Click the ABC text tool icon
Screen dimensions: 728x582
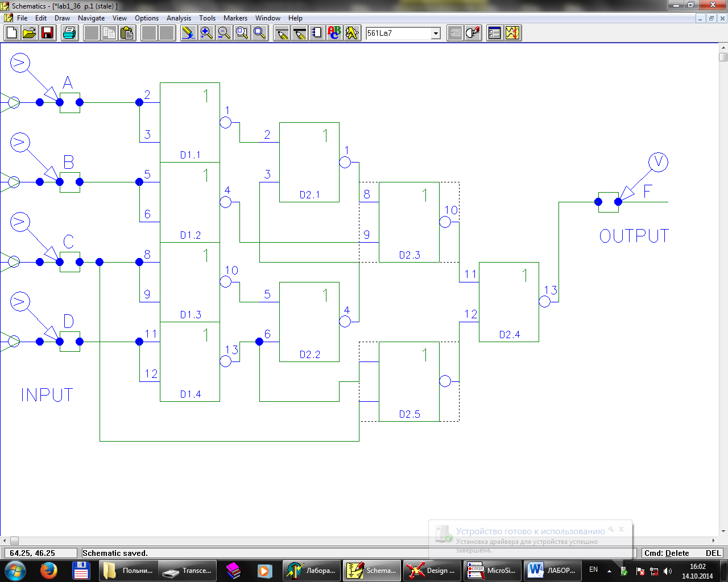point(335,33)
